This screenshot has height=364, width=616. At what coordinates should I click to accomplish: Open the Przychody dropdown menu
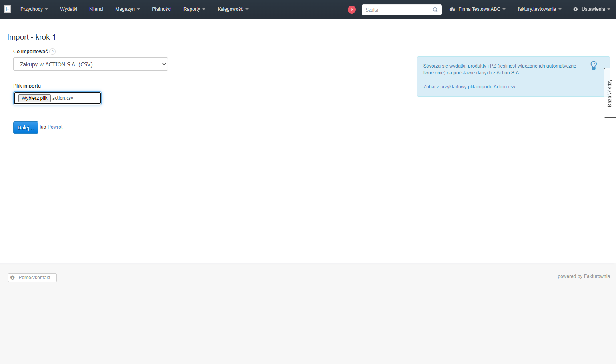coord(34,9)
